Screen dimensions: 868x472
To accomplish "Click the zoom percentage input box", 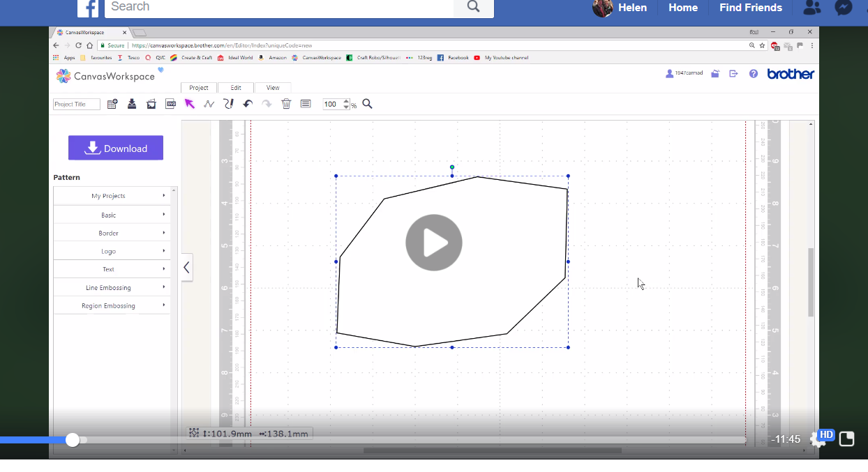I will pos(333,104).
